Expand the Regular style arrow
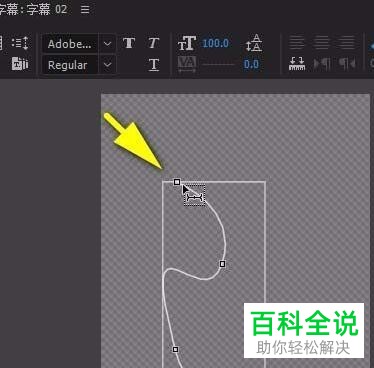This screenshot has width=374, height=368. pyautogui.click(x=107, y=65)
